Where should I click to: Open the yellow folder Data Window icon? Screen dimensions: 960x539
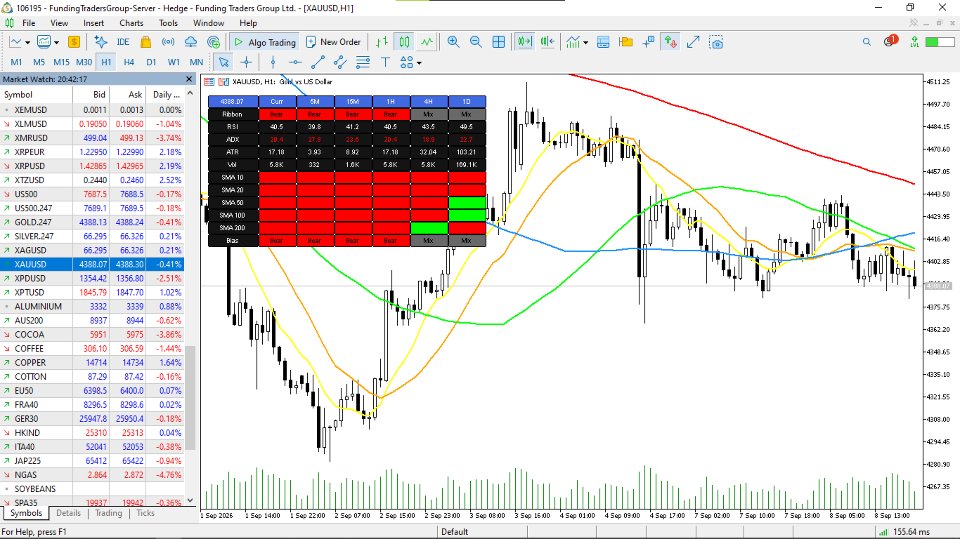coord(626,42)
